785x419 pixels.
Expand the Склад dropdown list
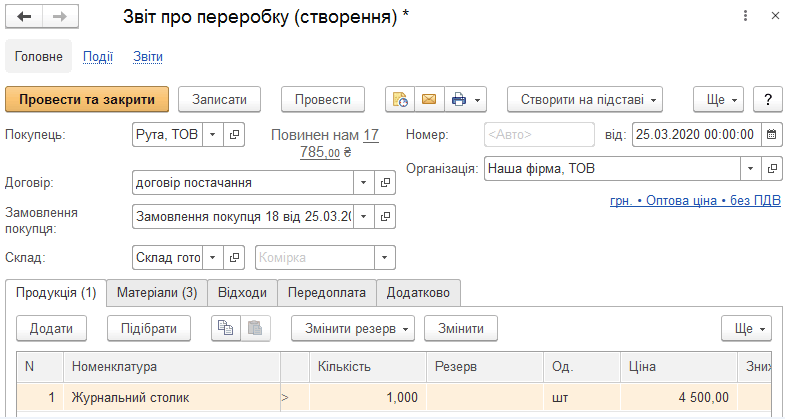click(x=213, y=258)
